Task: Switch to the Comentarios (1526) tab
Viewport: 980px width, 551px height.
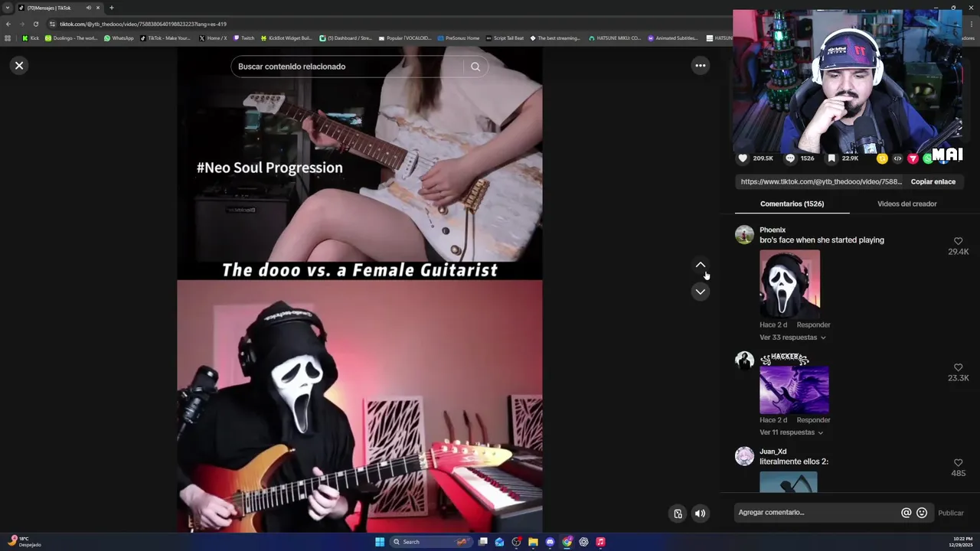Action: (x=792, y=204)
